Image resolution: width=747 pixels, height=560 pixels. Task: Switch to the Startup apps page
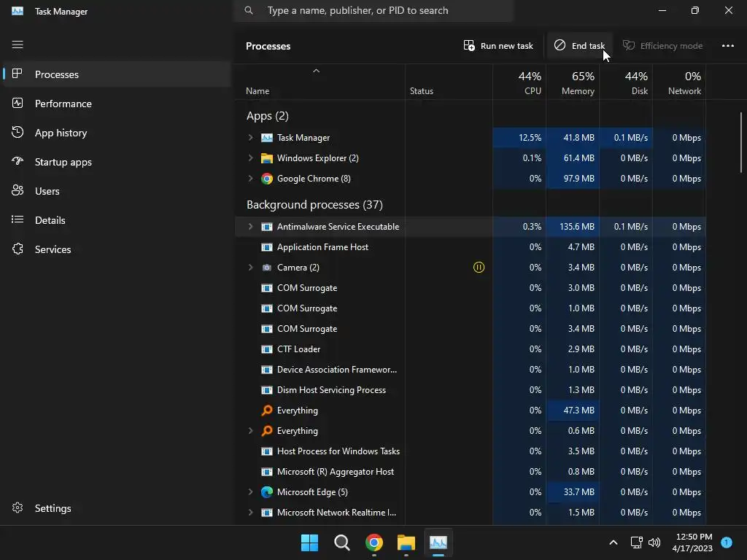pyautogui.click(x=116, y=162)
